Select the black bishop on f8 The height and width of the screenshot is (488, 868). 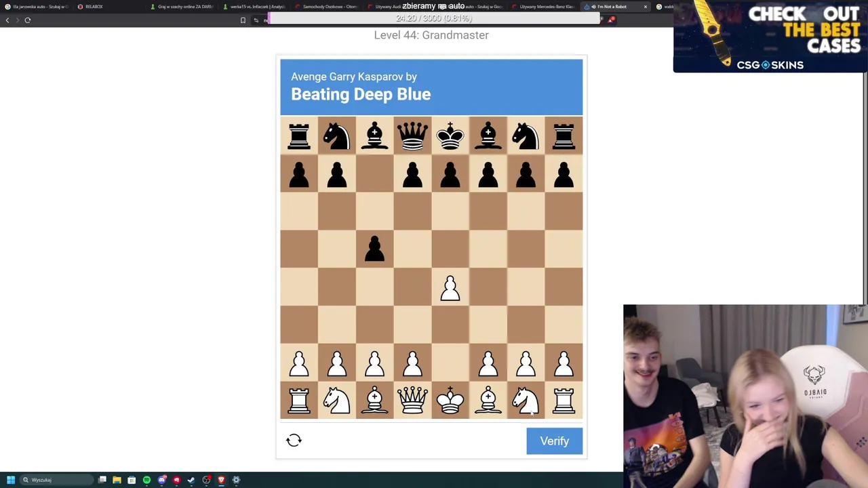click(x=488, y=136)
